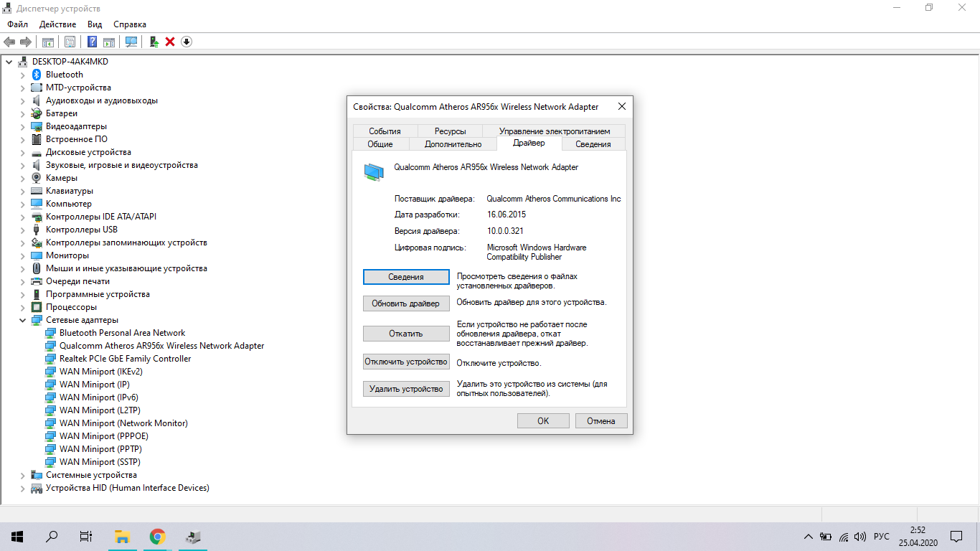Switch to the Дополнительно tab
This screenshot has width=980, height=551.
[x=453, y=144]
